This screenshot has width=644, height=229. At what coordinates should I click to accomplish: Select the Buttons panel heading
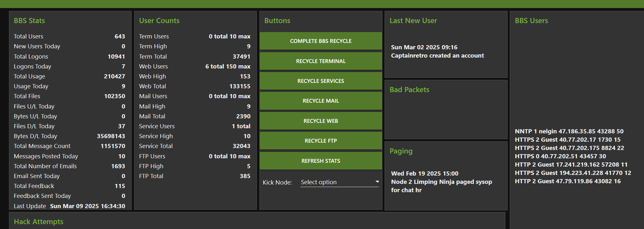277,21
